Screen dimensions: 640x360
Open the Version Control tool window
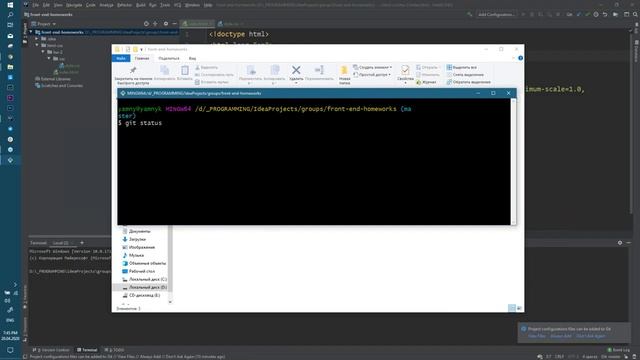(x=51, y=350)
